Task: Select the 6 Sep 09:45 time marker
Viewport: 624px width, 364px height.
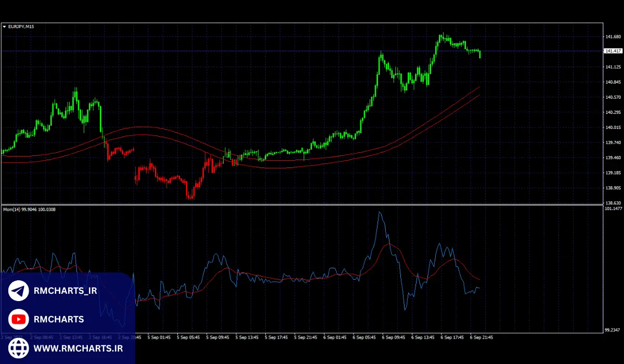Action: [x=394, y=337]
